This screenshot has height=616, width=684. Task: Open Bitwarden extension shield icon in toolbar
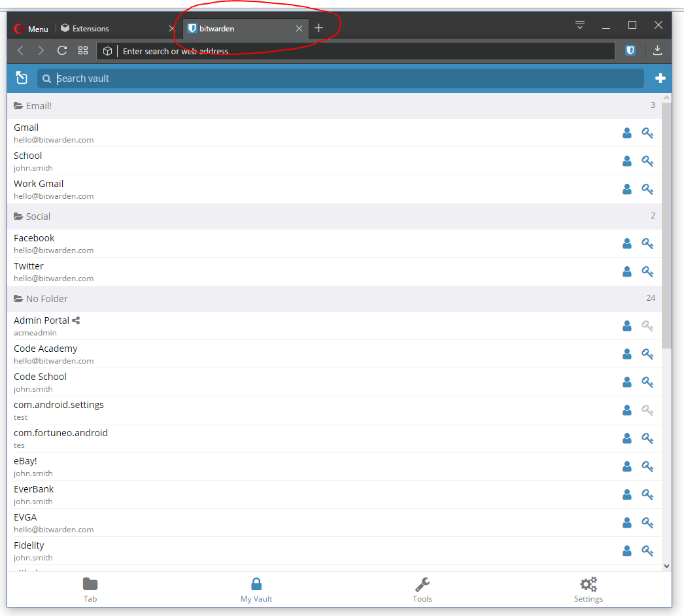[x=630, y=50]
